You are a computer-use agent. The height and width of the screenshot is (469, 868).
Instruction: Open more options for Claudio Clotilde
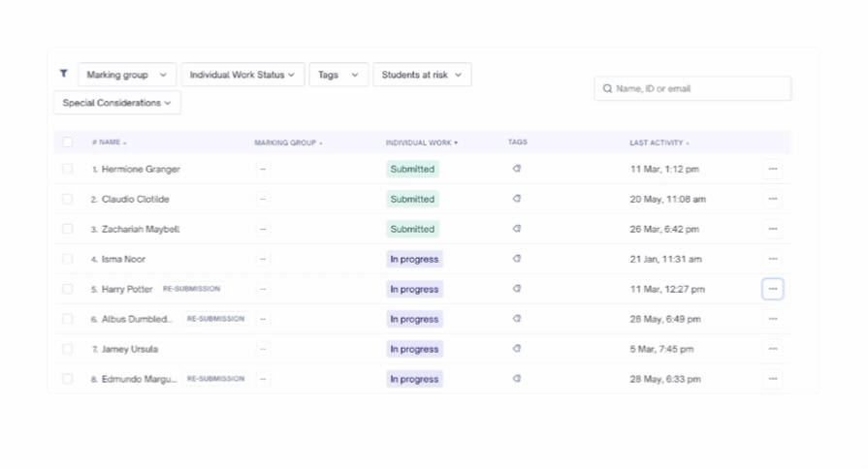[x=773, y=199]
